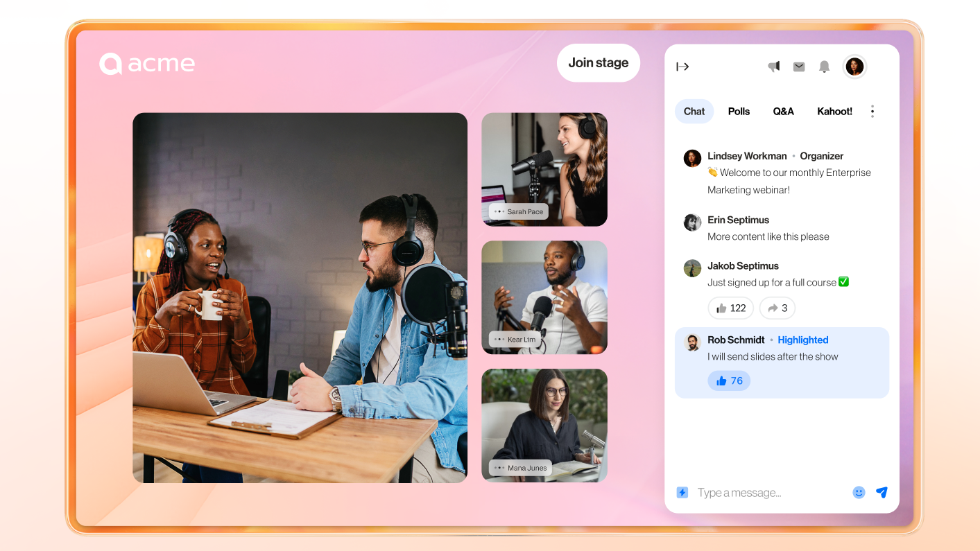Open the options dots on Mana Junes's video
The width and height of the screenshot is (980, 551).
pyautogui.click(x=499, y=468)
